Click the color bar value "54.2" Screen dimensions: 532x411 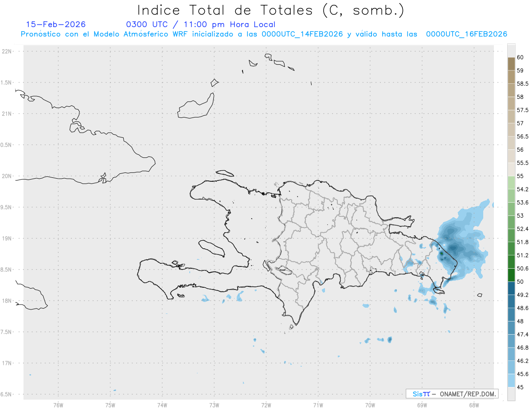point(523,189)
